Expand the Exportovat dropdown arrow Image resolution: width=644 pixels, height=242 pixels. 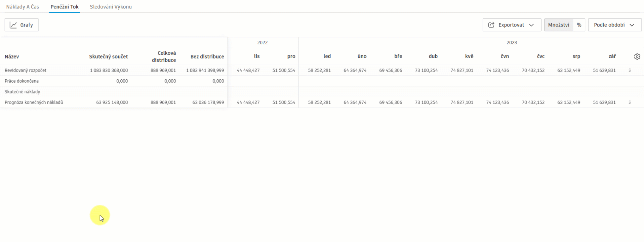click(x=531, y=25)
